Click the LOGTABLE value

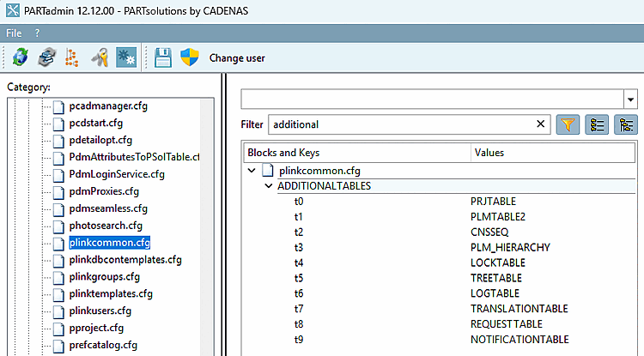[495, 293]
